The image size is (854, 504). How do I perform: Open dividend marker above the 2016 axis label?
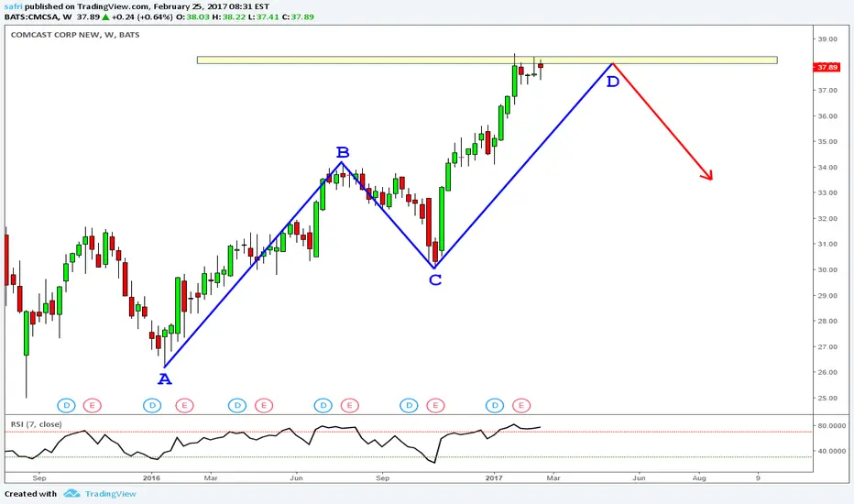tap(152, 405)
